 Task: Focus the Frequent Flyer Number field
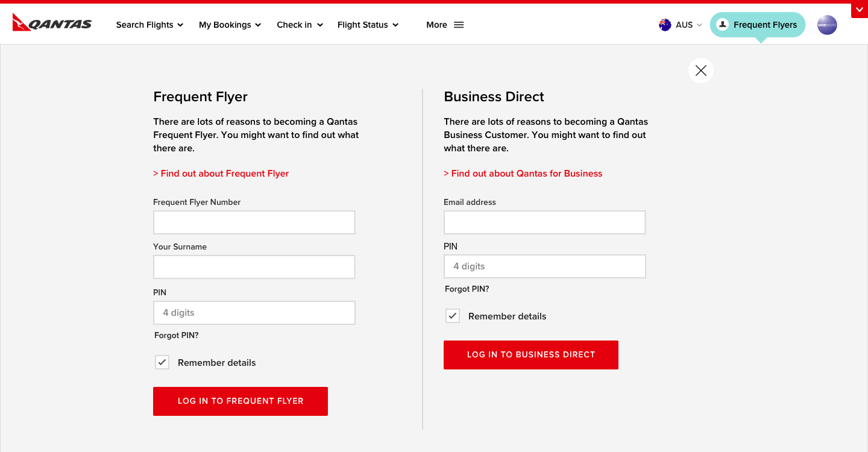coord(254,222)
